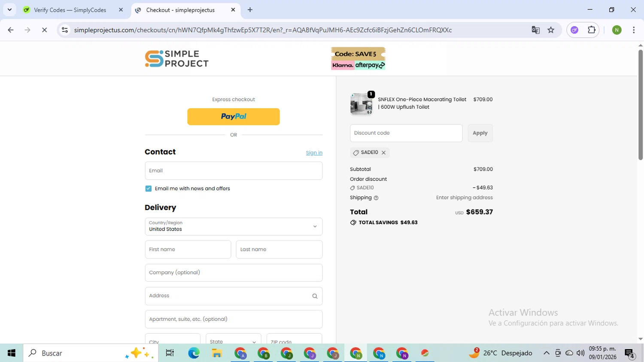Click the Apply discount button
The height and width of the screenshot is (362, 644).
(x=480, y=133)
